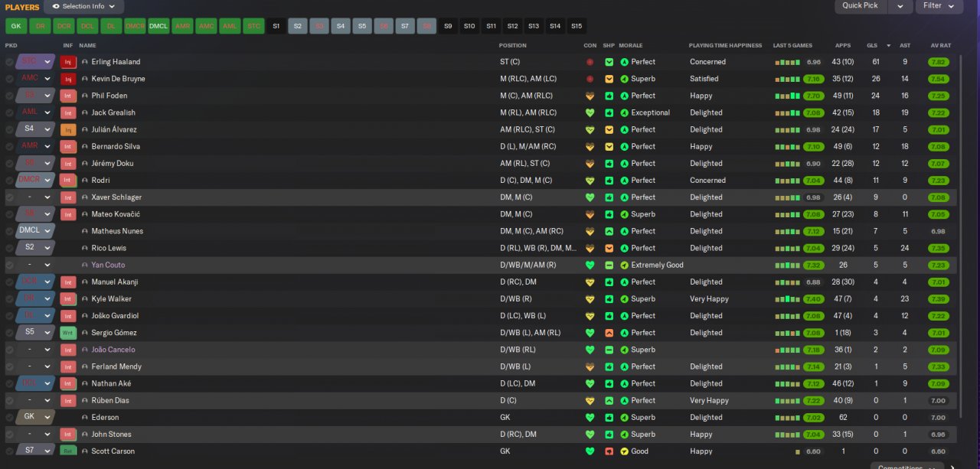Click the red condition icon for Erling Haaland
980x469 pixels.
(x=590, y=62)
